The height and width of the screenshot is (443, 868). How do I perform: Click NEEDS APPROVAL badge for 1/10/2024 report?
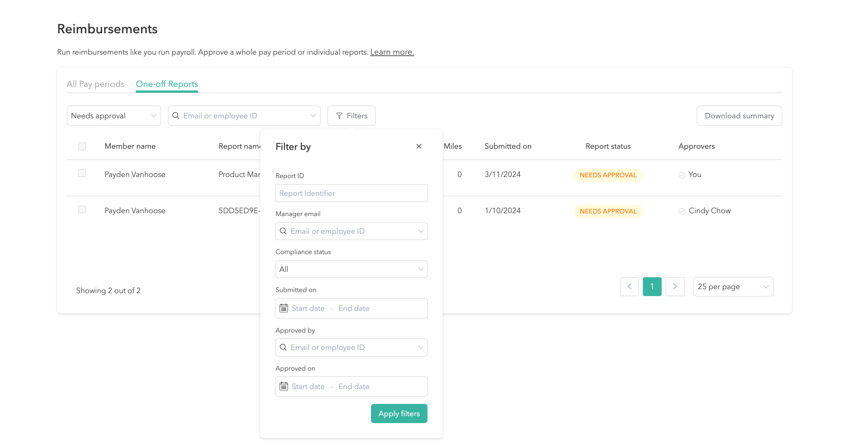click(x=608, y=211)
